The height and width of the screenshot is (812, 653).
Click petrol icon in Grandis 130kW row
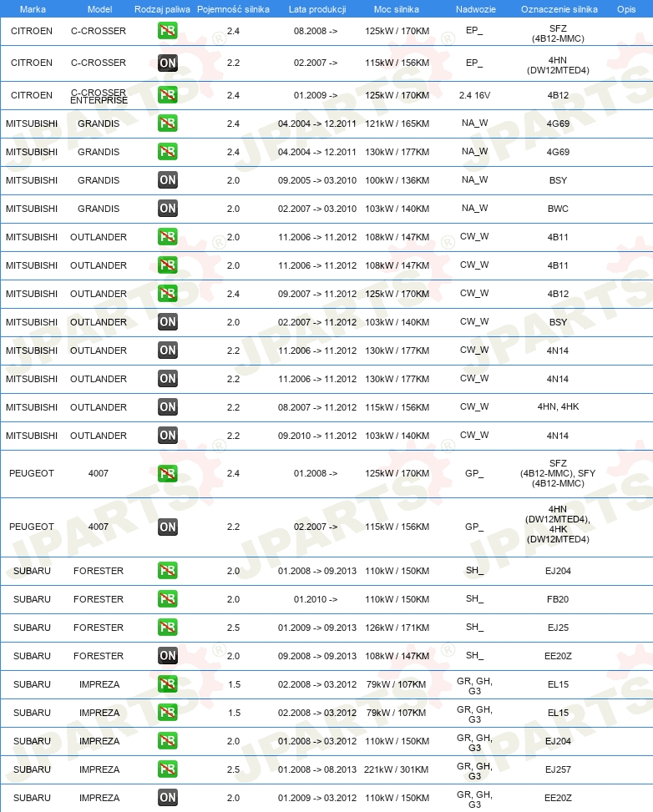point(167,152)
